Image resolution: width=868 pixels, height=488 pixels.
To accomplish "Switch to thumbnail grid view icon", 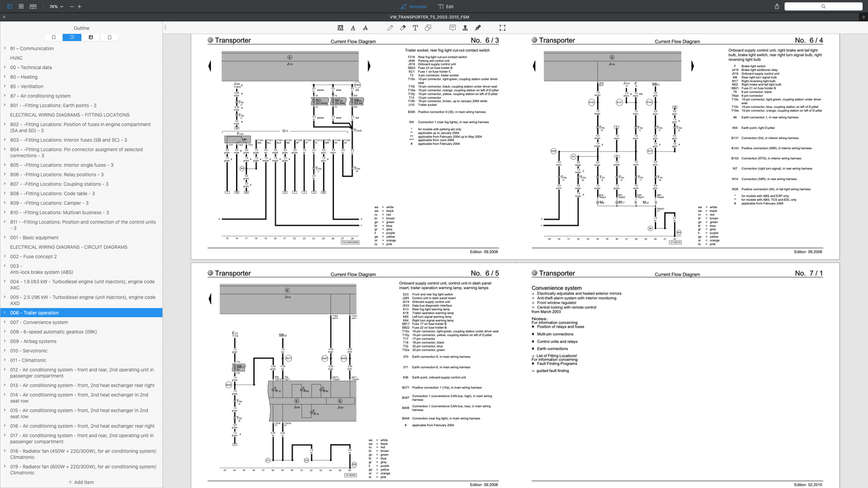I will coord(21,7).
